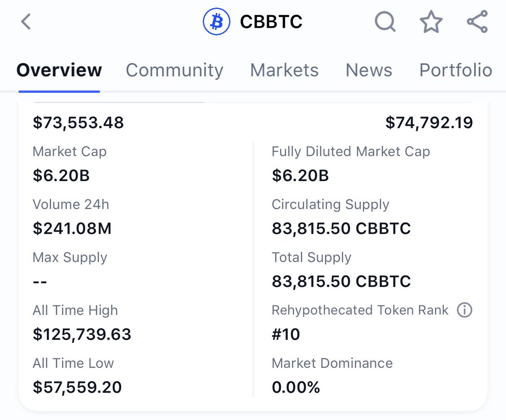Open the Portfolio tab
Screen dimensions: 506x420
[x=455, y=70]
